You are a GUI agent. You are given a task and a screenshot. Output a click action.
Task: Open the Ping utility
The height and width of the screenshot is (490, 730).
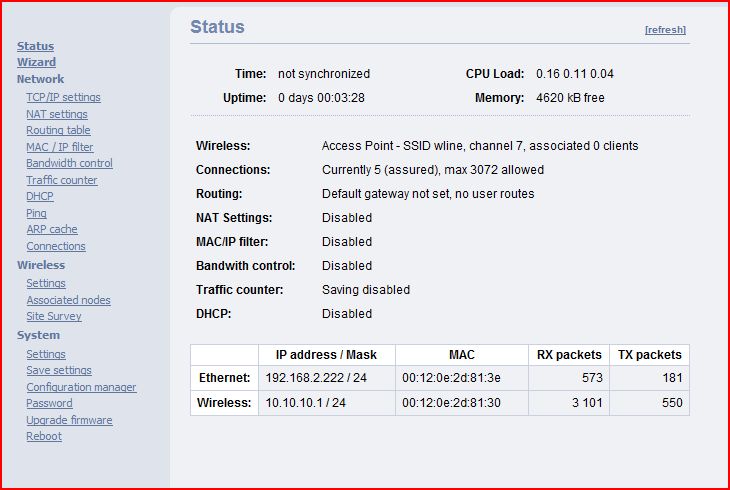pyautogui.click(x=36, y=213)
